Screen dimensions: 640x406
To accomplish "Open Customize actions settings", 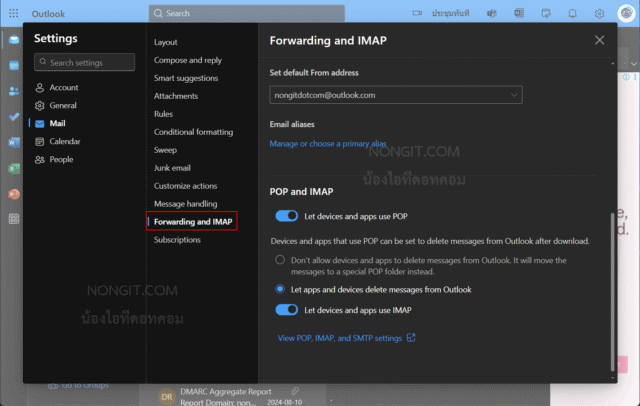I will tap(185, 186).
